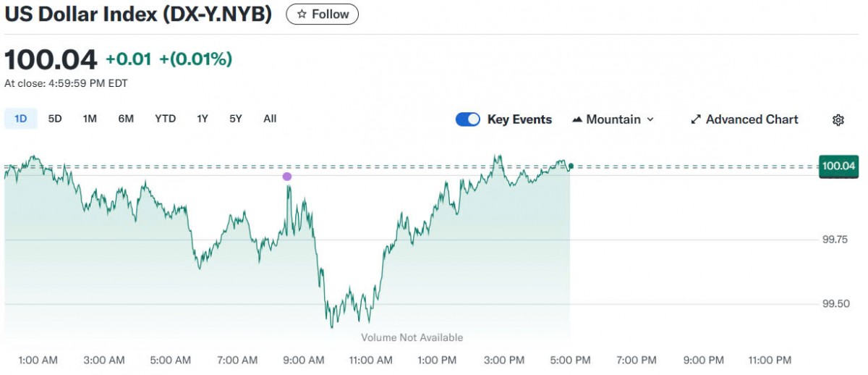
Task: Click the green 100.04 price label
Action: point(838,167)
